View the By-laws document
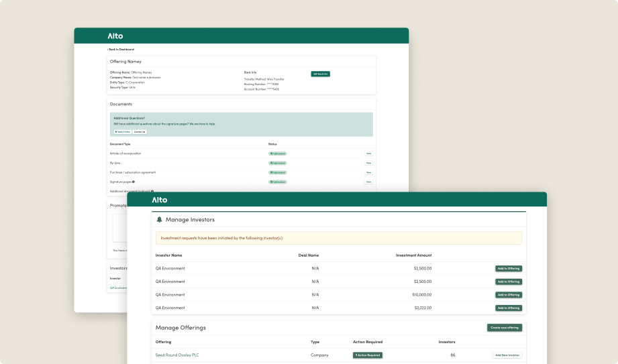 pos(368,163)
